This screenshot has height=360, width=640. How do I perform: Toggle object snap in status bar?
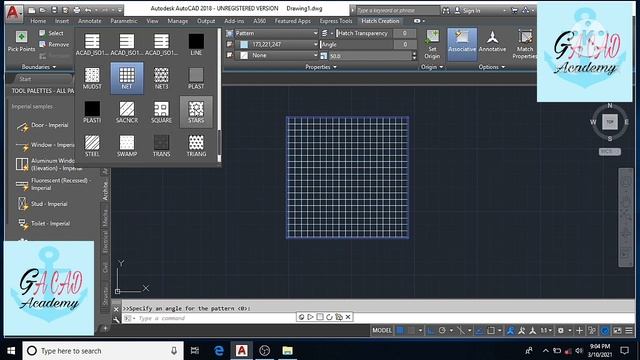pos(491,330)
